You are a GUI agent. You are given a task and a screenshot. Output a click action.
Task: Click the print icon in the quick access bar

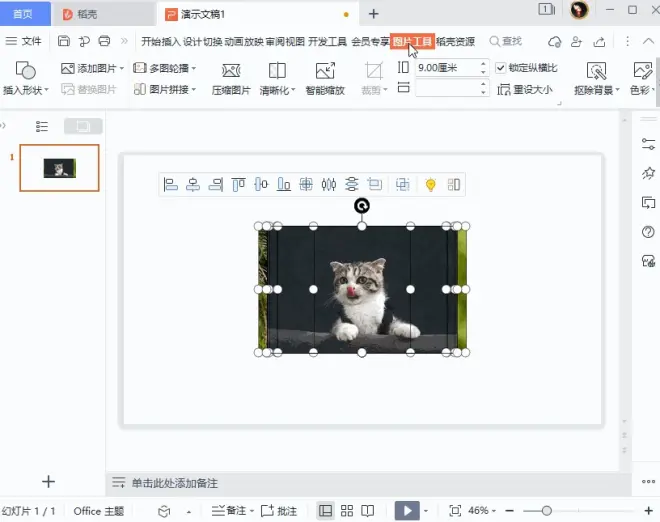coord(104,41)
